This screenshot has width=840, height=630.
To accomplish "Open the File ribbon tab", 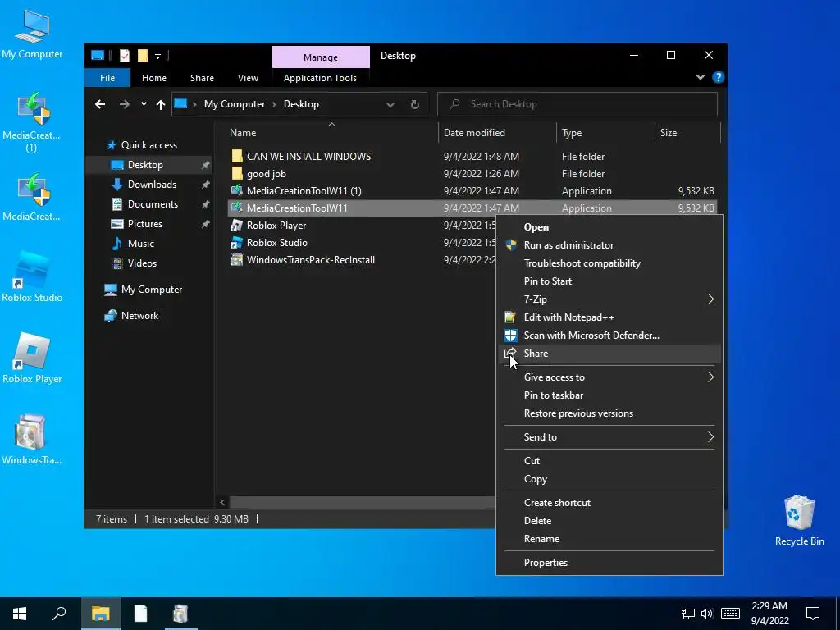I will pos(107,78).
